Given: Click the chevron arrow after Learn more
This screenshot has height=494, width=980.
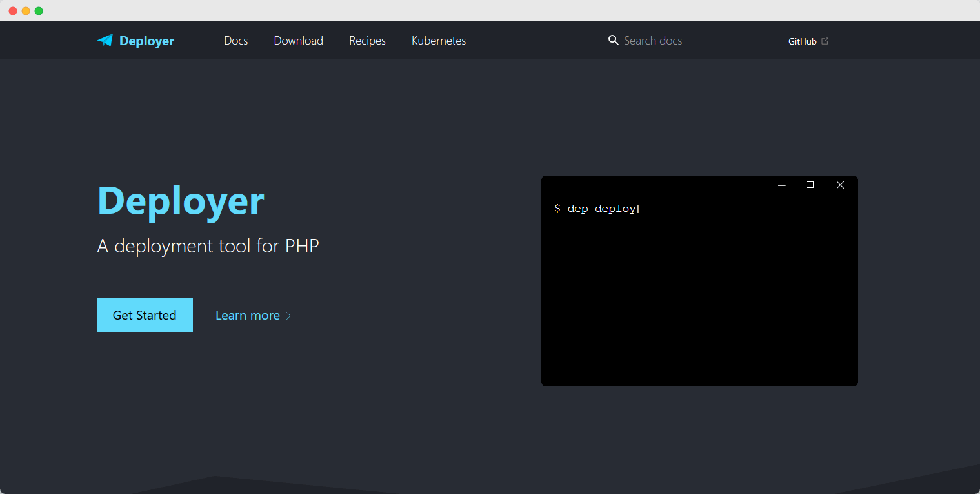Looking at the screenshot, I should coord(288,316).
